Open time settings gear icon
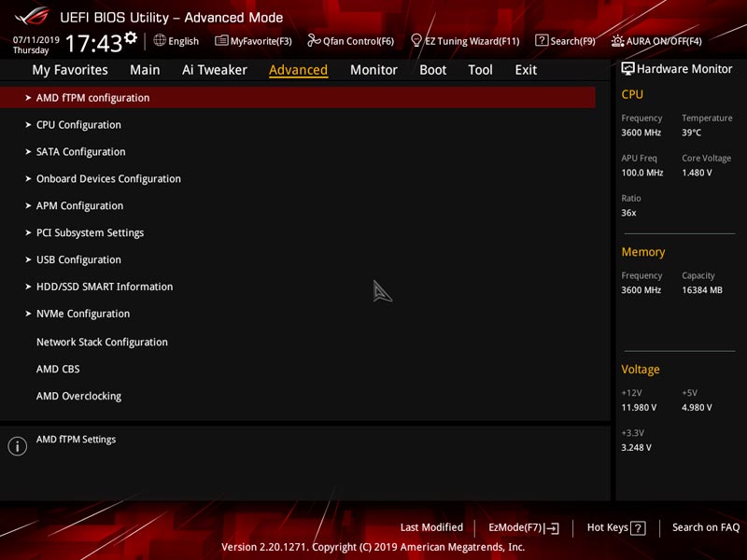This screenshot has width=747, height=560. (x=131, y=37)
